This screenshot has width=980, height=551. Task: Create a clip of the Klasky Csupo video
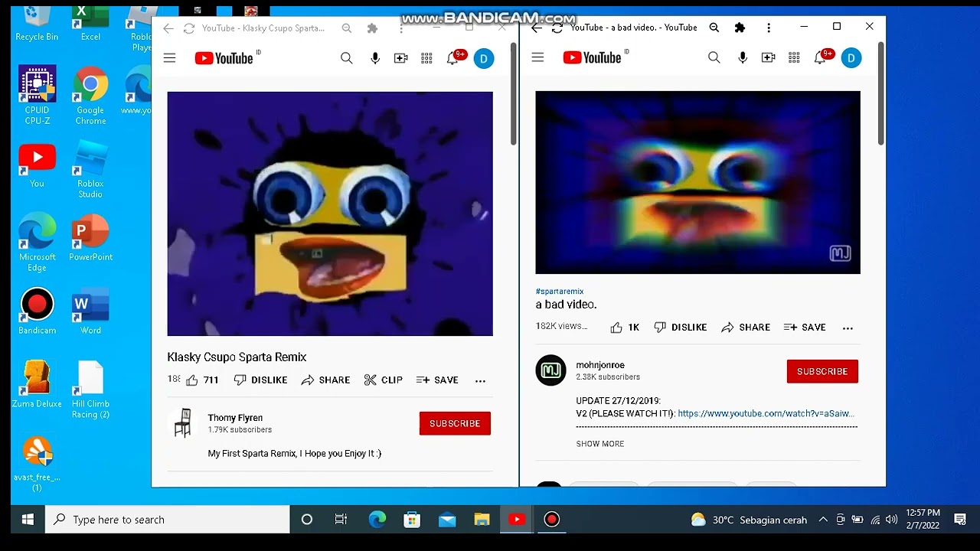coord(383,380)
